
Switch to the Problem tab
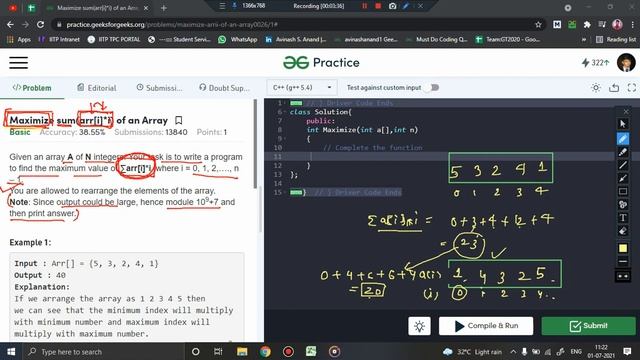pyautogui.click(x=32, y=88)
